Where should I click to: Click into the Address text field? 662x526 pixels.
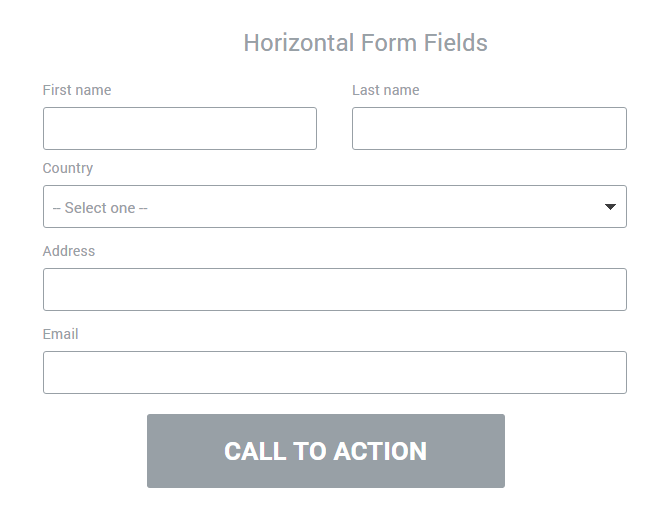(334, 290)
